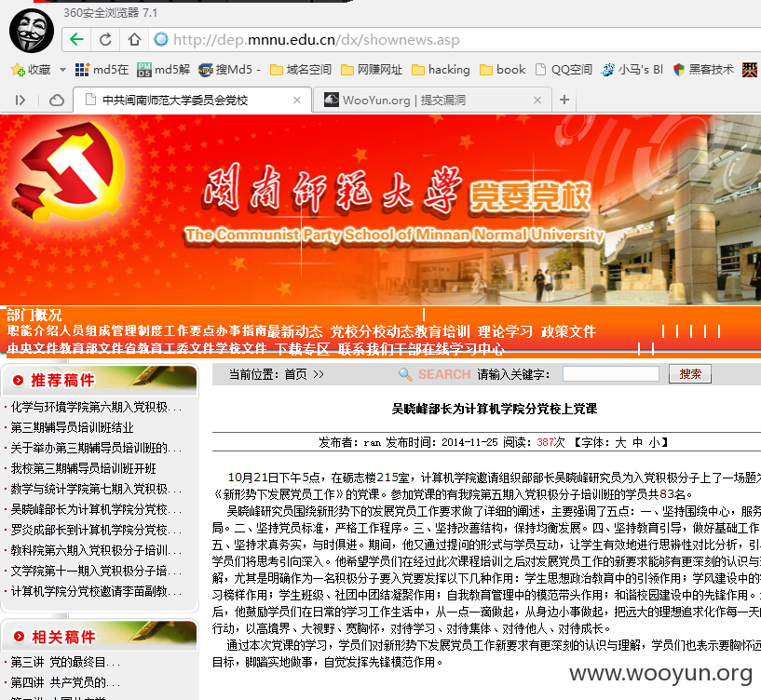Open 第四讲 共产党员的 related article
The image size is (761, 700).
tap(65, 682)
